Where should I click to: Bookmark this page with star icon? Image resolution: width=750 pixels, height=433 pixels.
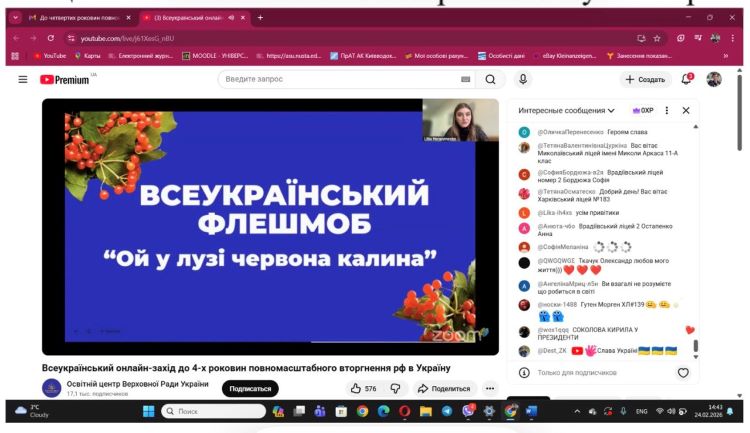point(657,38)
